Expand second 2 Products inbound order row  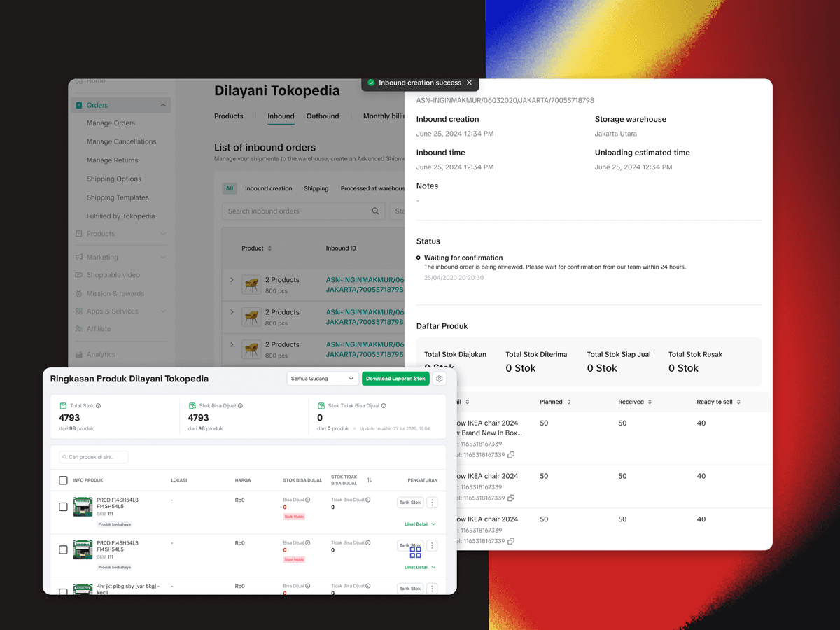click(232, 312)
